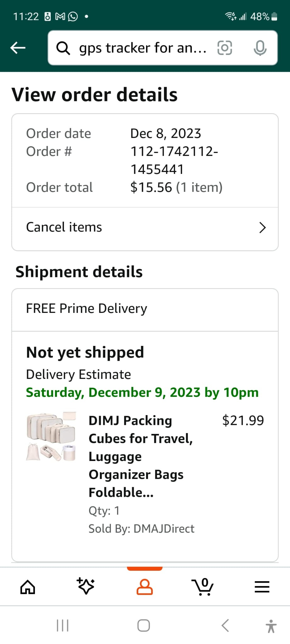Screen dimensions: 290x644
Task: Tap the back arrow in header
Action: (x=18, y=48)
